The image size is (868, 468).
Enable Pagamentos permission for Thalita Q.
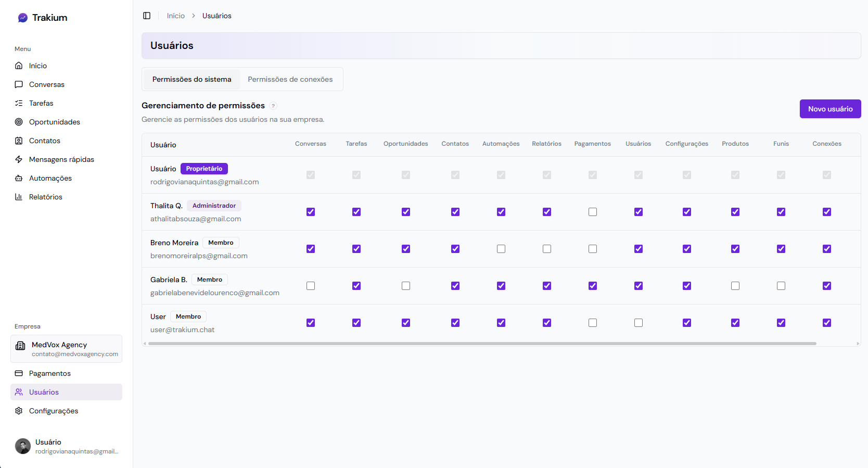pyautogui.click(x=593, y=212)
